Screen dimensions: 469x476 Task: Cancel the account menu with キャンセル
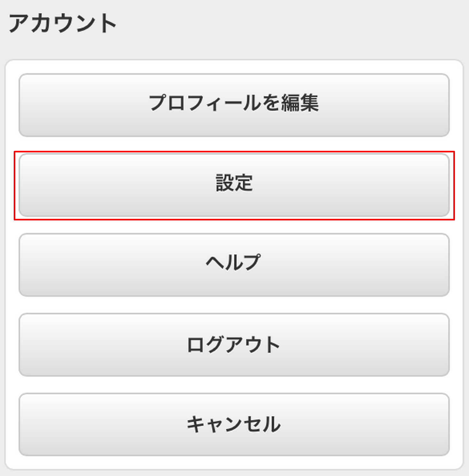(x=234, y=424)
